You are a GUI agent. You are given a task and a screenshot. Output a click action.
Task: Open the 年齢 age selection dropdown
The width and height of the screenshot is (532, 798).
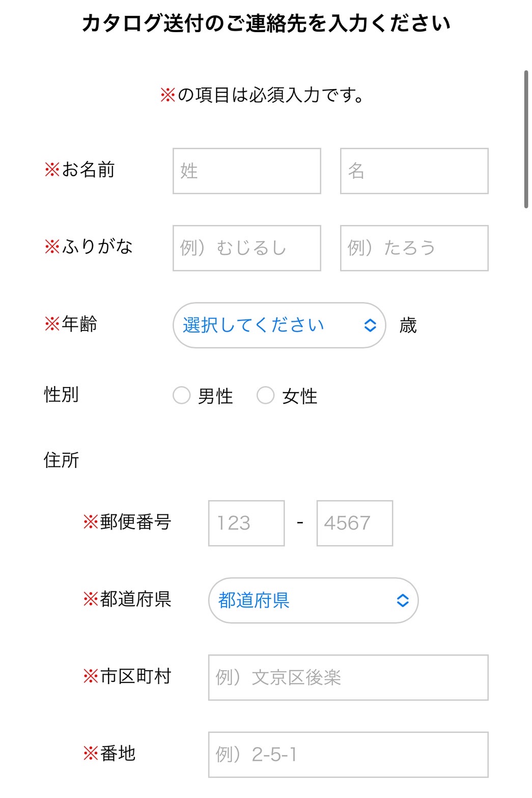tap(278, 325)
